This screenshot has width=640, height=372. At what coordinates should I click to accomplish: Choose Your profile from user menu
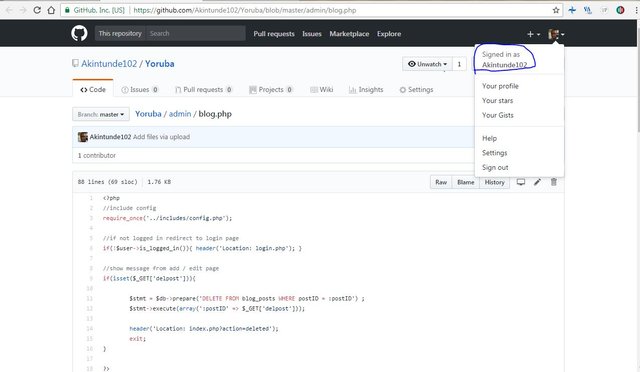[x=500, y=86]
